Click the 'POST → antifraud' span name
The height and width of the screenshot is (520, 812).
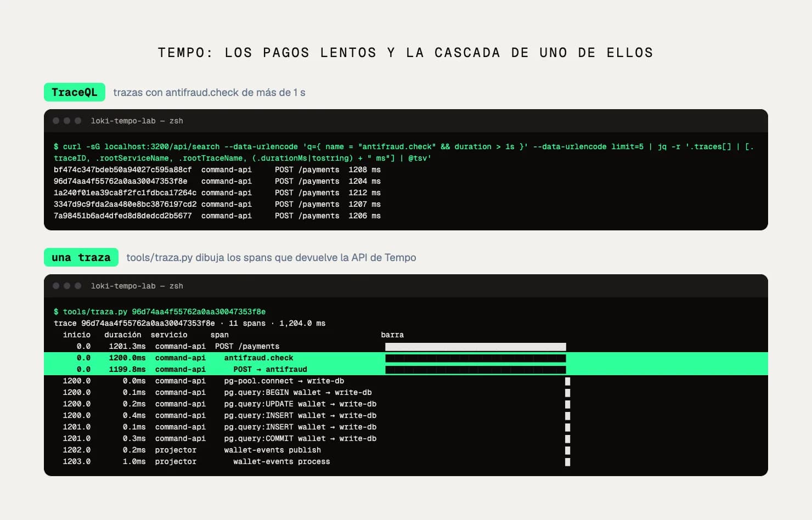click(270, 370)
